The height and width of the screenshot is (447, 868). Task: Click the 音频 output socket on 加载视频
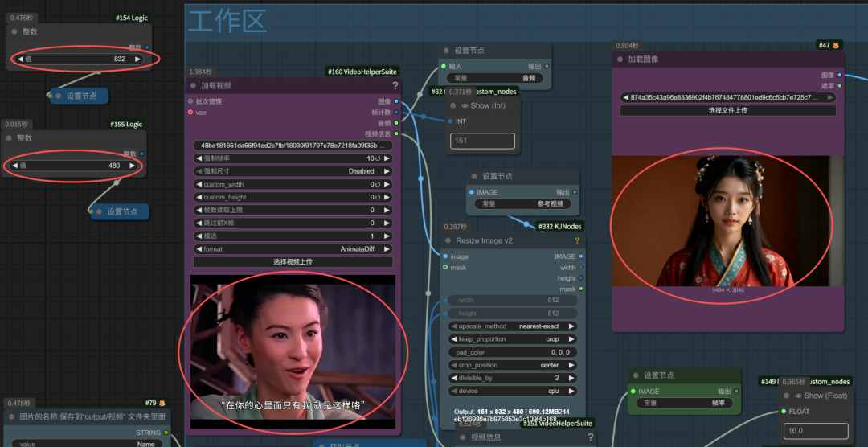tap(395, 123)
